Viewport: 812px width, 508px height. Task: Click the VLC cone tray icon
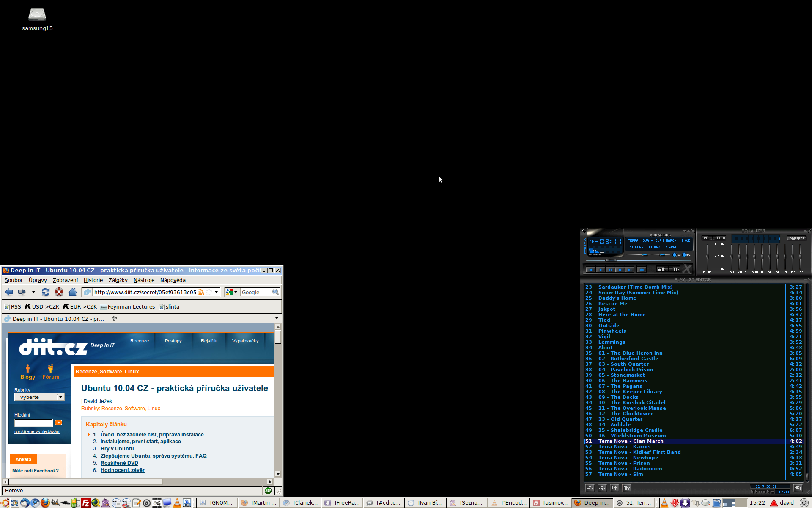coord(664,503)
